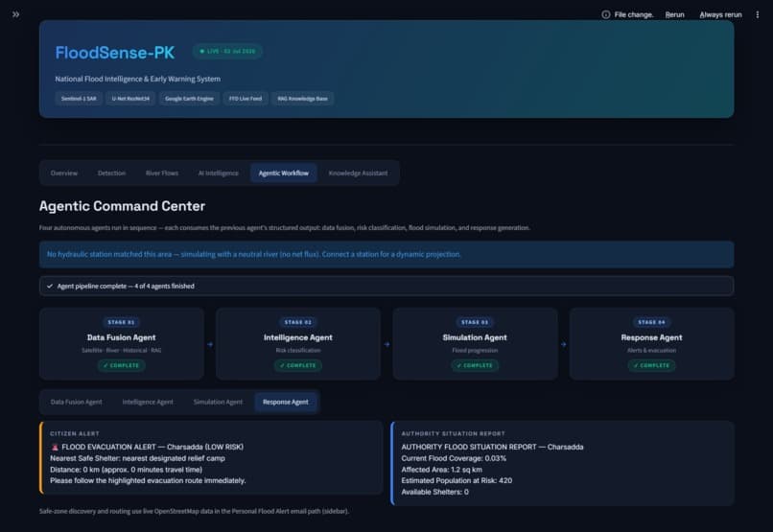Image resolution: width=773 pixels, height=532 pixels.
Task: Click Complete badge under Data Fusion Agent
Action: [121, 365]
